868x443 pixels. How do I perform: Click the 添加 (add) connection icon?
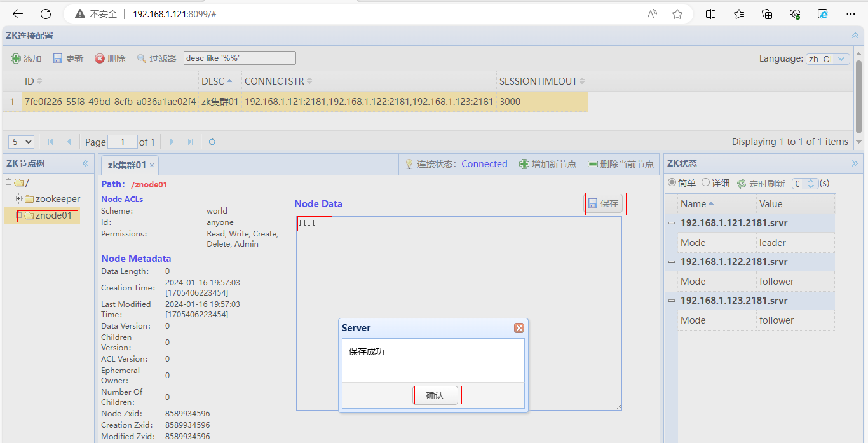tap(16, 58)
